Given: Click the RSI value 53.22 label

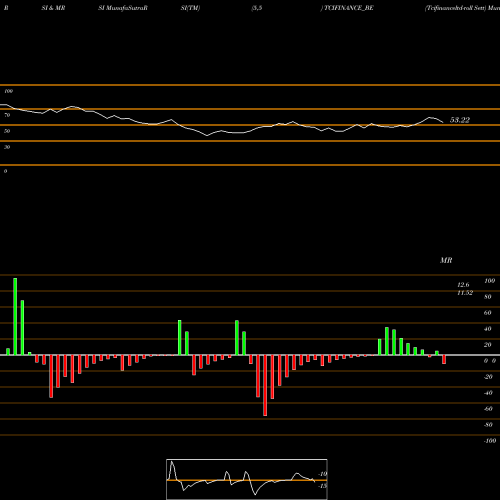Looking at the screenshot, I should click(460, 120).
